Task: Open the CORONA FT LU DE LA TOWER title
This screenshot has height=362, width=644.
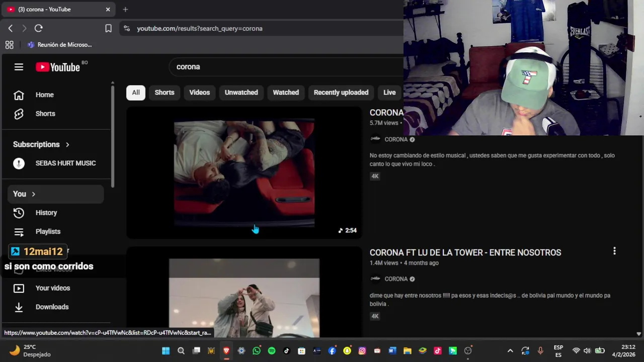Action: point(465,252)
